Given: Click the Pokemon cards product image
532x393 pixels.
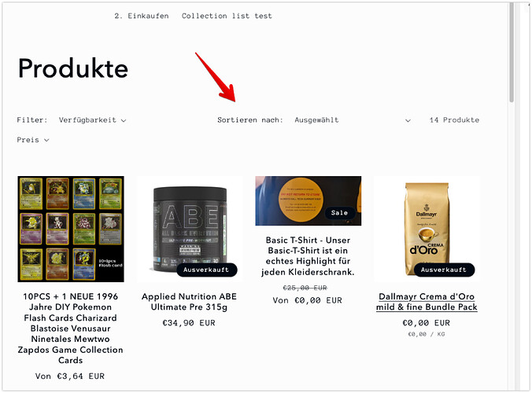Looking at the screenshot, I should click(x=71, y=229).
